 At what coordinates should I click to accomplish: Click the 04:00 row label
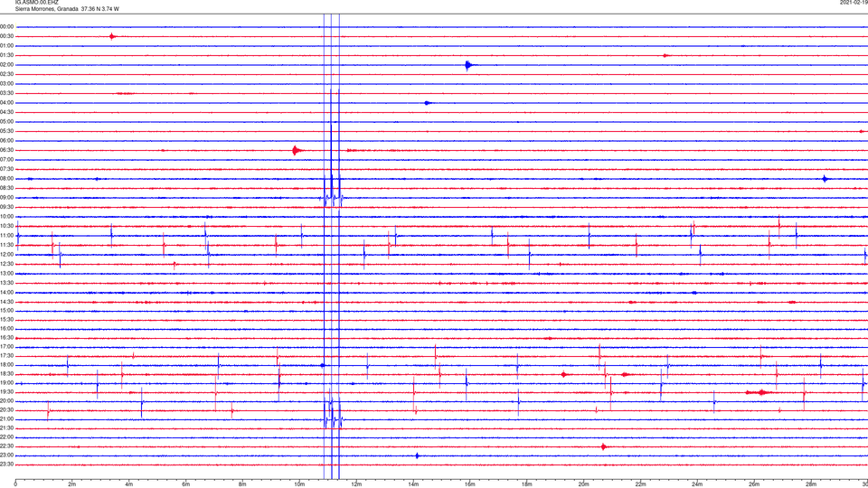click(6, 103)
